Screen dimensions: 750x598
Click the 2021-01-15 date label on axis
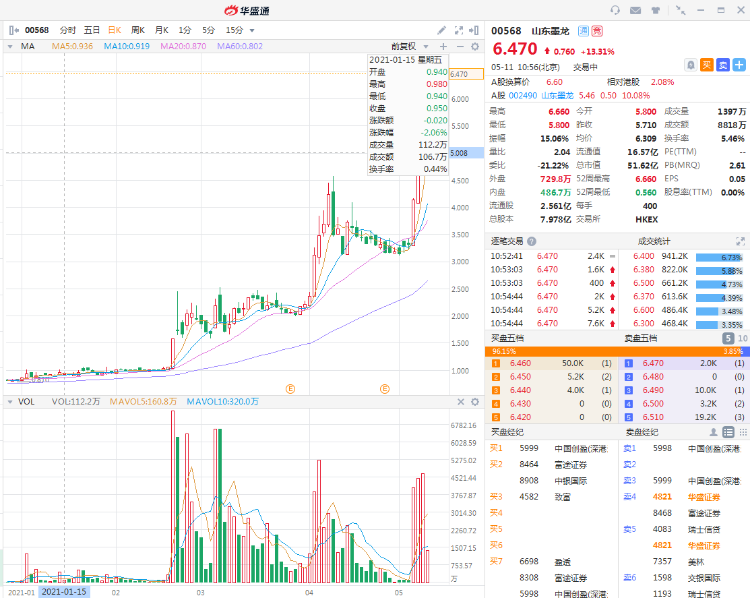[x=64, y=592]
